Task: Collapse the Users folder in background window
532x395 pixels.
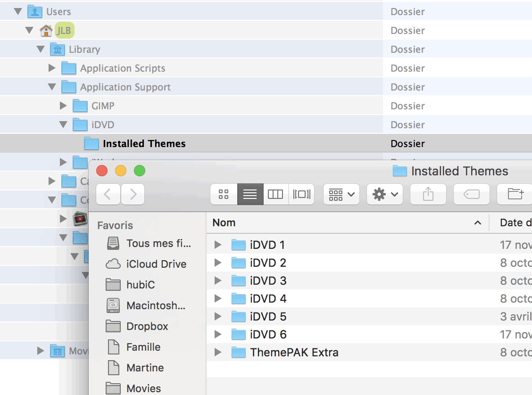Action: pos(18,11)
